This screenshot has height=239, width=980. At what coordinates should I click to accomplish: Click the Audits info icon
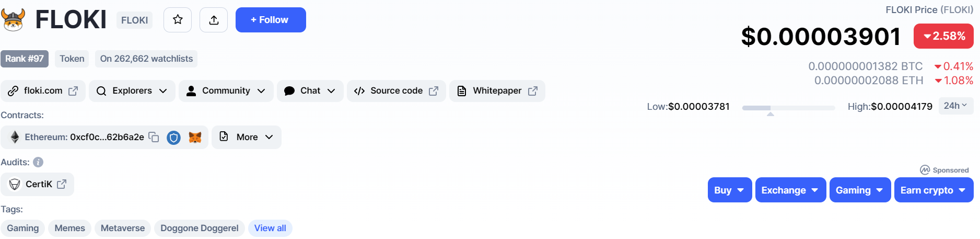pyautogui.click(x=38, y=162)
